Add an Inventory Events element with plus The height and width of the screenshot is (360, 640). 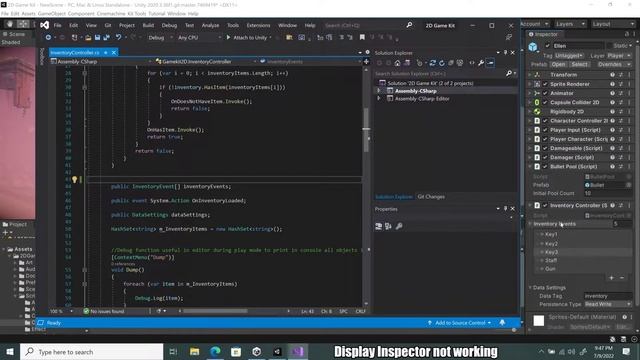click(611, 278)
